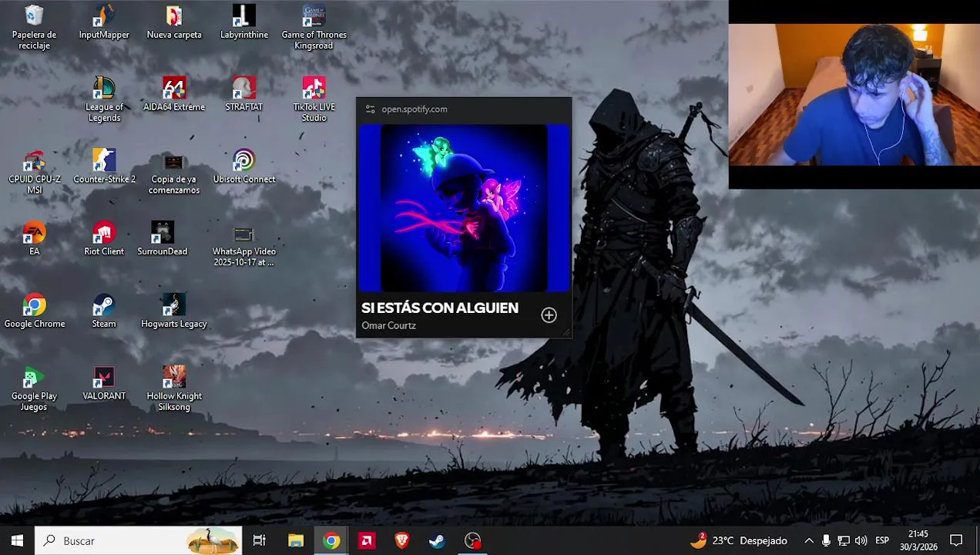Select the Game of Thrones Kingsroad shortcut
Image resolution: width=980 pixels, height=555 pixels.
[x=314, y=26]
